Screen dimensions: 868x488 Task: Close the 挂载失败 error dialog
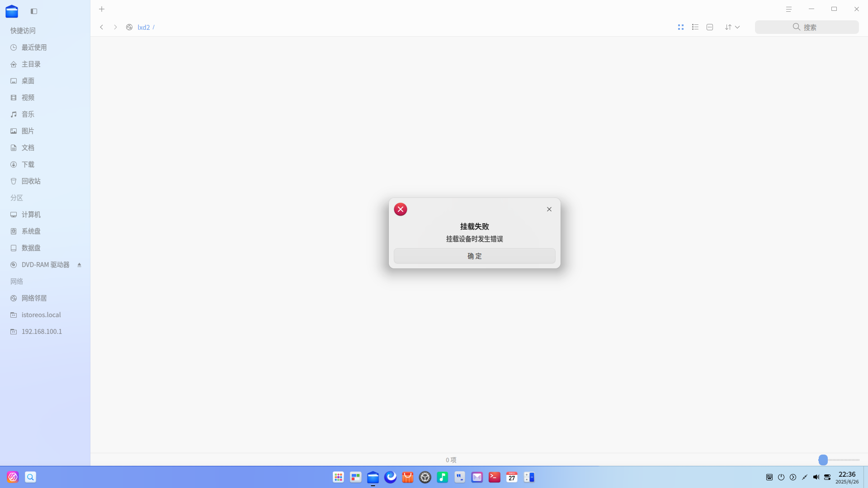[x=549, y=209]
